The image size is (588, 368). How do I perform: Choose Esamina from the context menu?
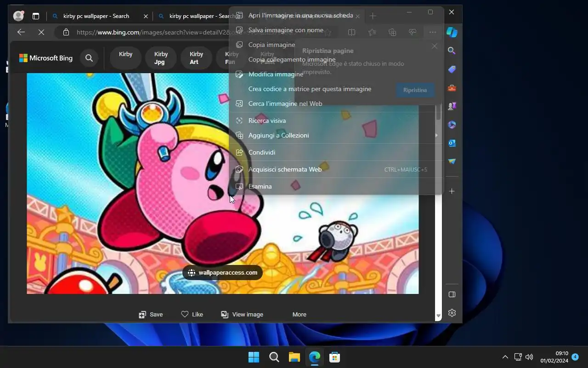tap(336, 186)
